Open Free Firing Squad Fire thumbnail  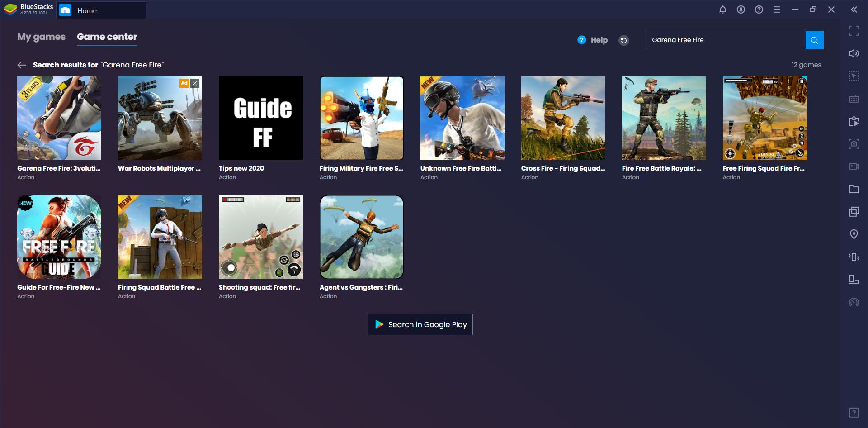click(x=765, y=118)
